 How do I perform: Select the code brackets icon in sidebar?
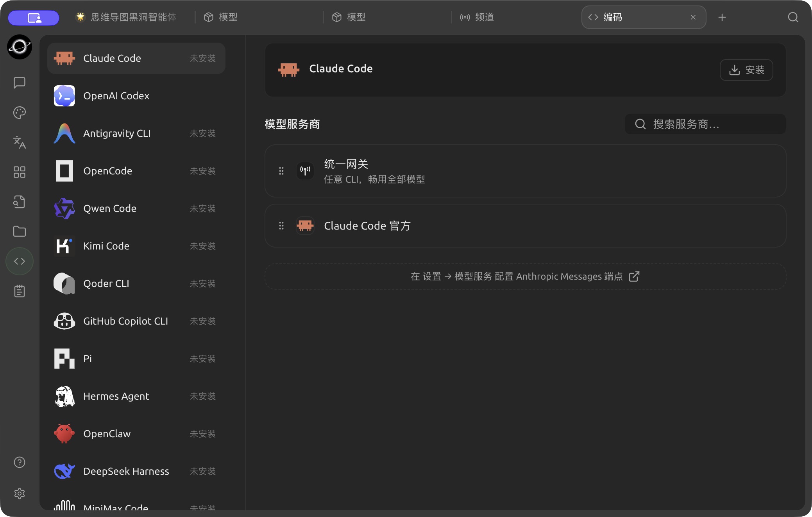coord(20,261)
